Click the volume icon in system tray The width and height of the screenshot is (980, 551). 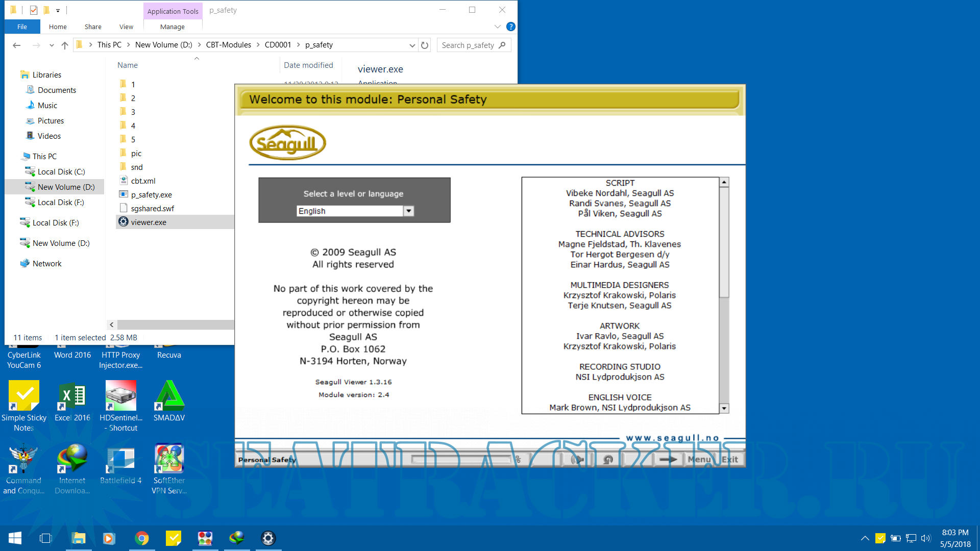click(x=926, y=538)
